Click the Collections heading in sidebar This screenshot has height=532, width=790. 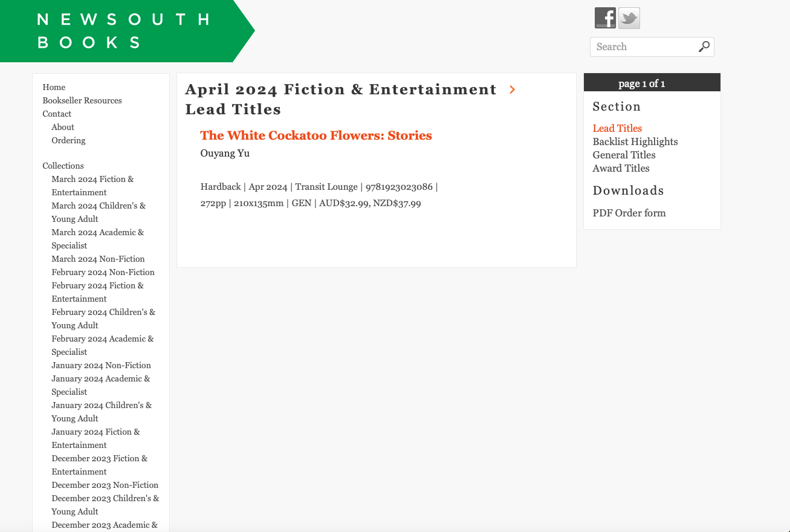click(63, 166)
